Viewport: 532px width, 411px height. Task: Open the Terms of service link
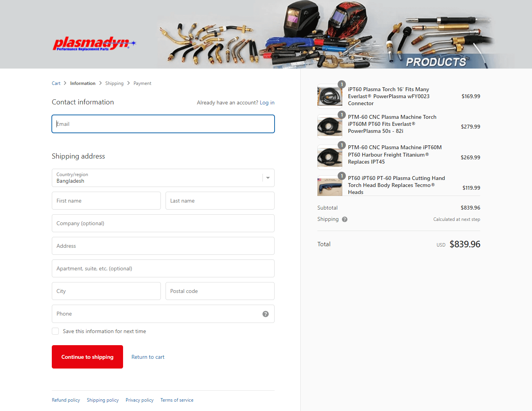(x=177, y=400)
